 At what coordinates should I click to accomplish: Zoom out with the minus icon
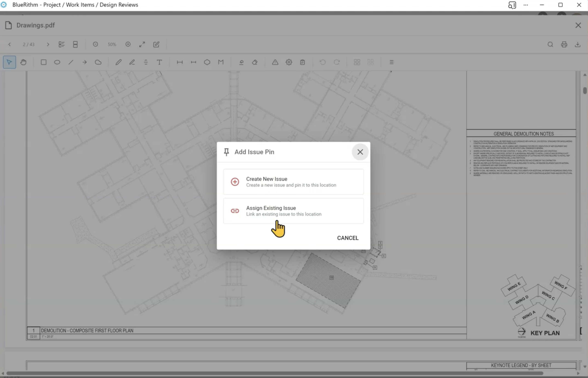coord(96,44)
